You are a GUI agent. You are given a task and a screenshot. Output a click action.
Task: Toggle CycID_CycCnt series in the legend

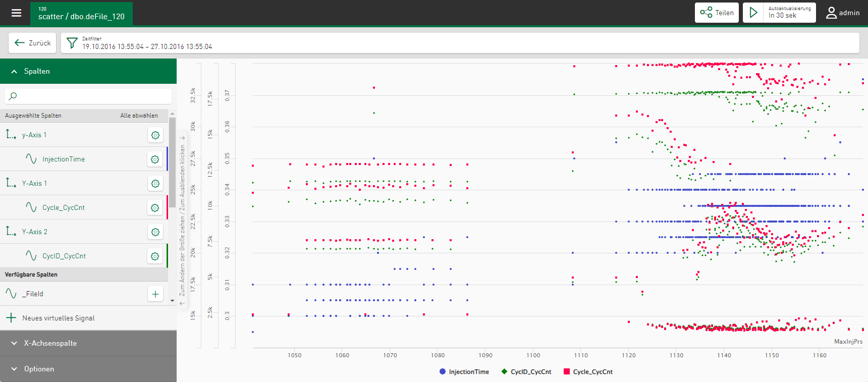(x=526, y=372)
